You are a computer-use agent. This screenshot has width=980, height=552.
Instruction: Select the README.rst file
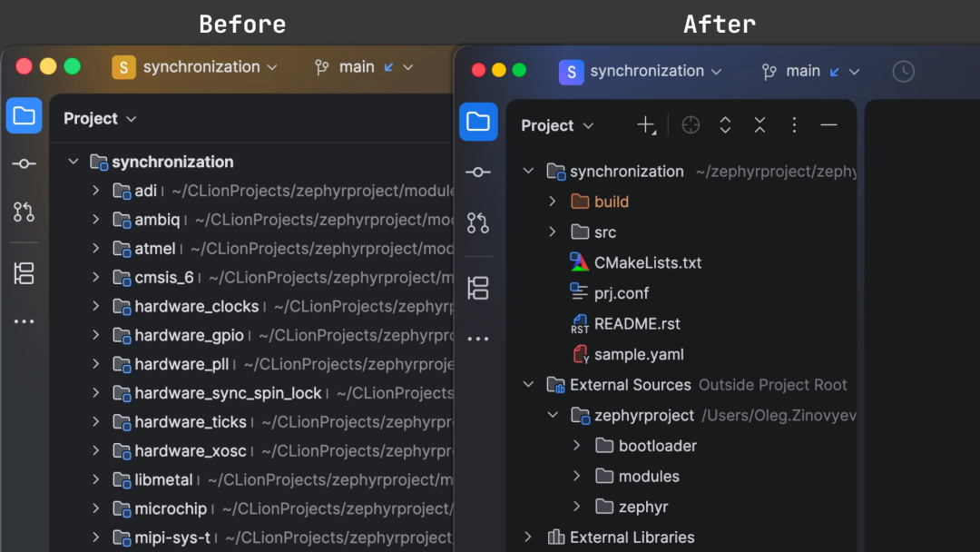point(625,324)
